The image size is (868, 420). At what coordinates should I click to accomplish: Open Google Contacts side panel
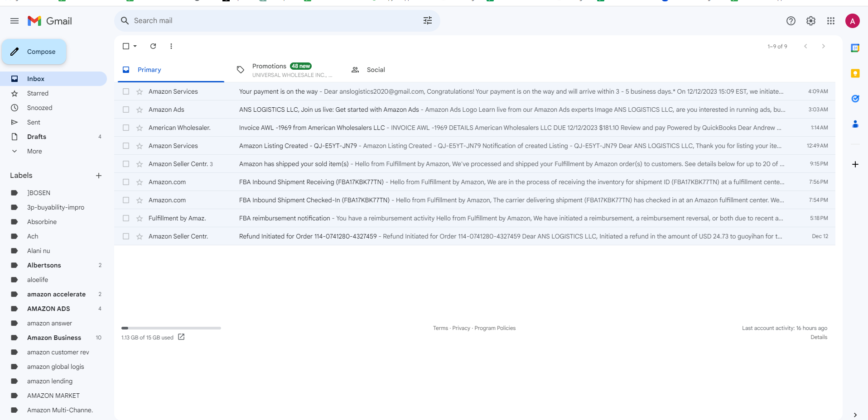[855, 124]
